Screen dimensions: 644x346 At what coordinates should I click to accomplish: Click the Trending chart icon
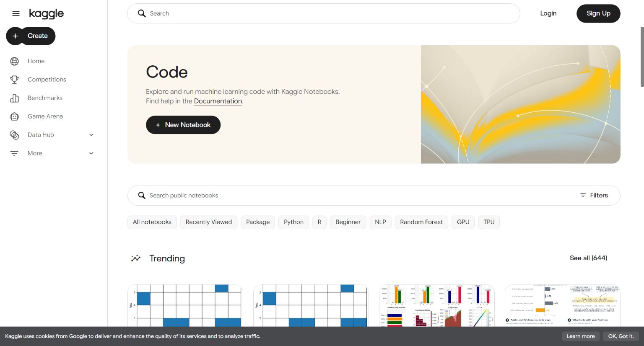(136, 258)
